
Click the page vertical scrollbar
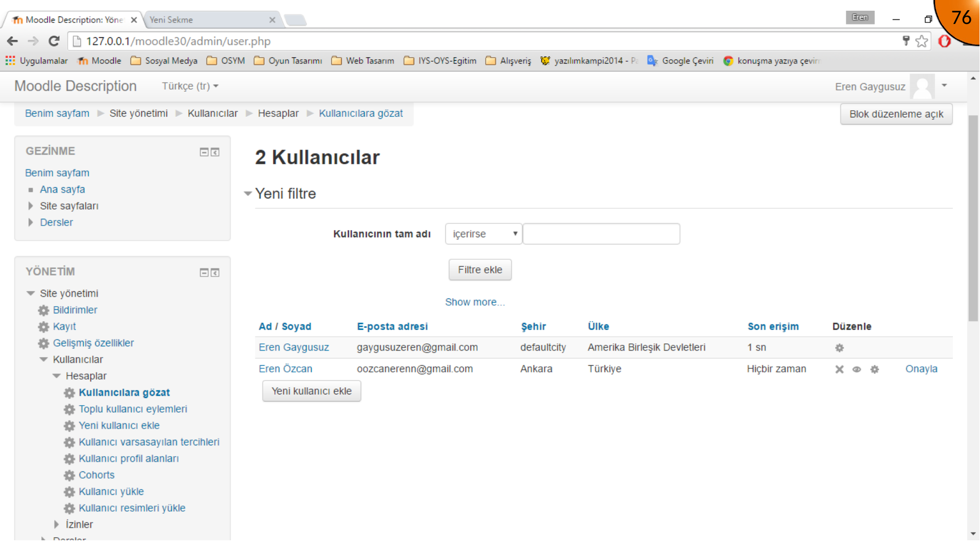(973, 219)
